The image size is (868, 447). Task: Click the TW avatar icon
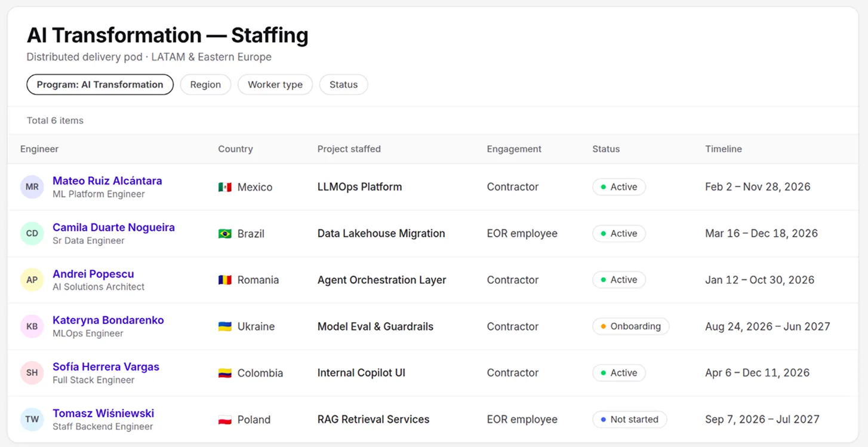[32, 420]
